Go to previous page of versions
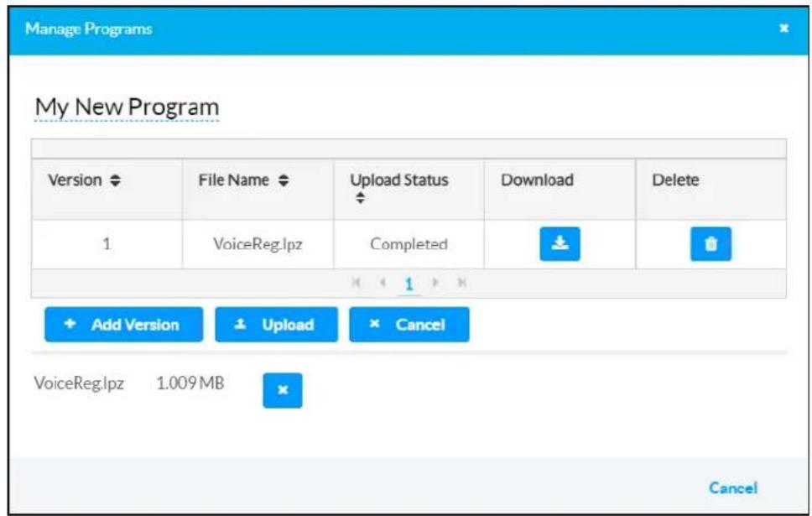This screenshot has height=516, width=812. coord(383,283)
